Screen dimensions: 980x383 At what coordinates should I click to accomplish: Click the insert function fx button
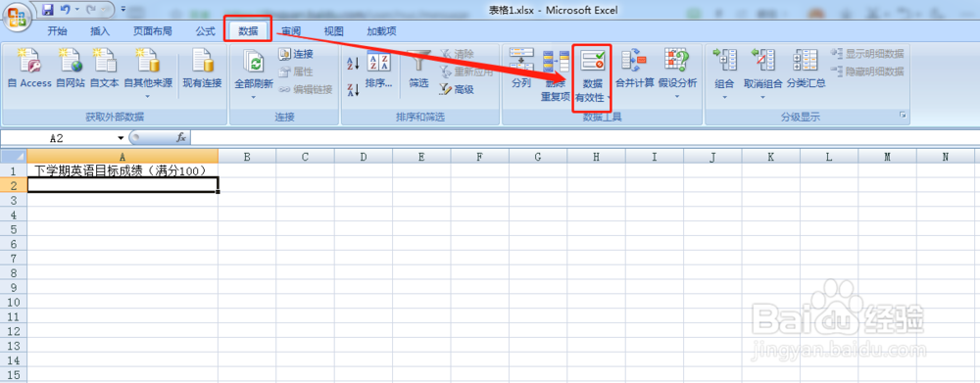[181, 137]
